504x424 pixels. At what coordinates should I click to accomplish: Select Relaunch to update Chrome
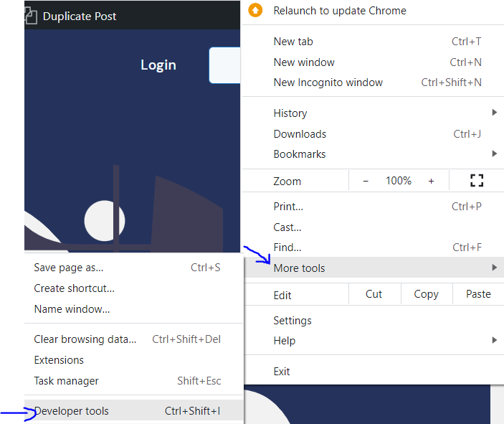(373, 11)
